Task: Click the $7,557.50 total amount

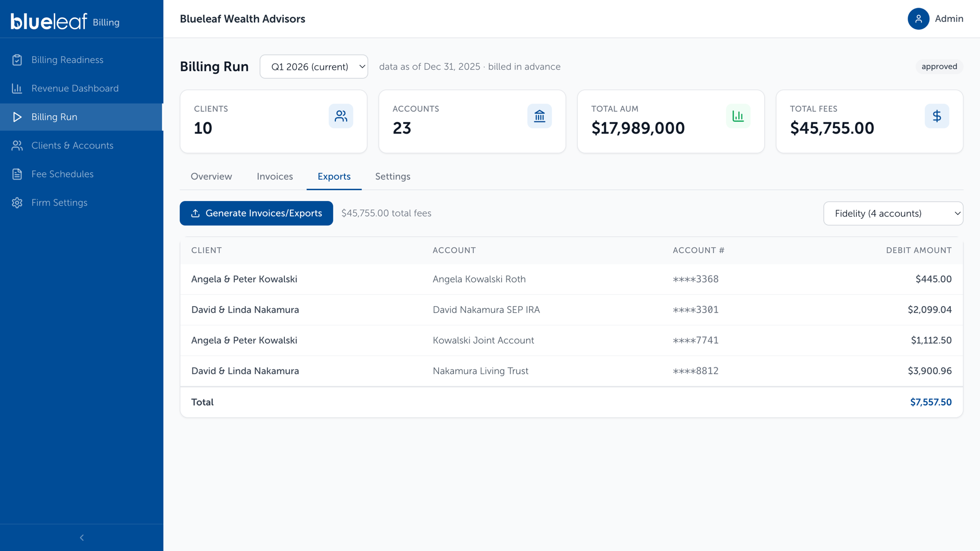Action: coord(931,402)
